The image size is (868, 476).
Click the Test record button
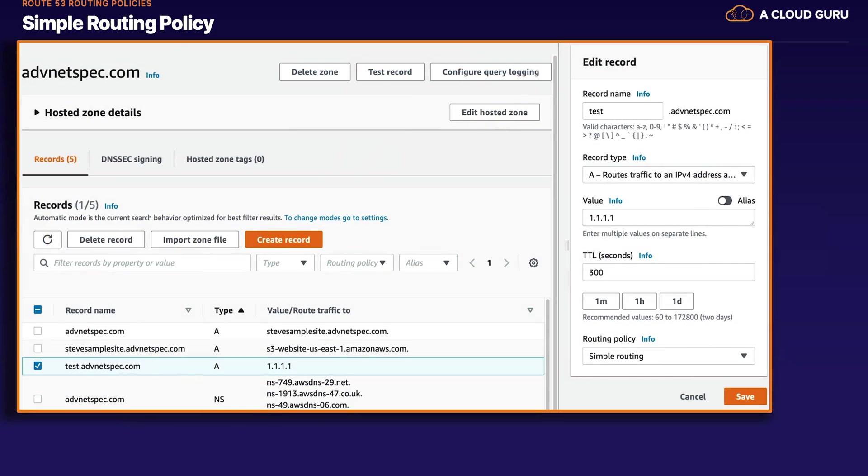[390, 71]
